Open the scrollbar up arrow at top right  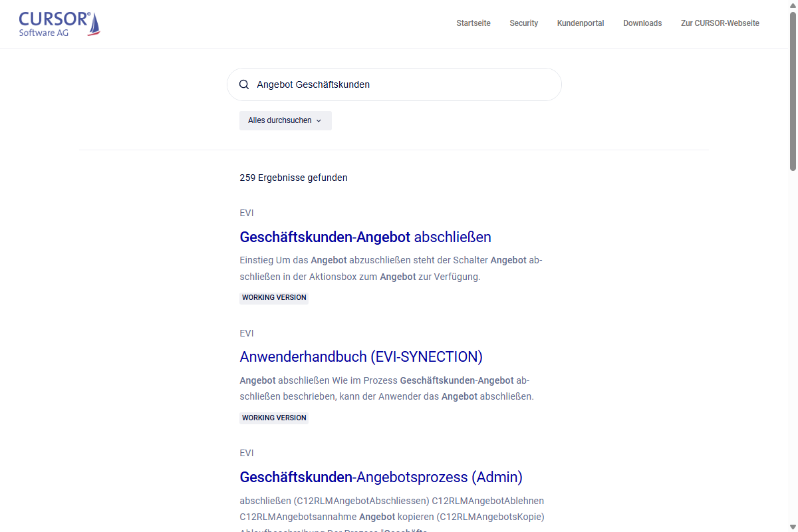(793, 5)
